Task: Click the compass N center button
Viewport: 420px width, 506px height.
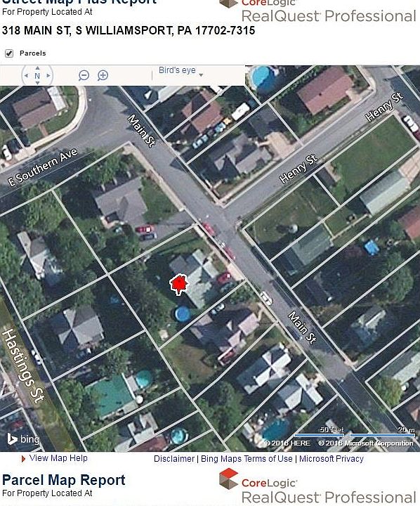Action: tap(37, 76)
